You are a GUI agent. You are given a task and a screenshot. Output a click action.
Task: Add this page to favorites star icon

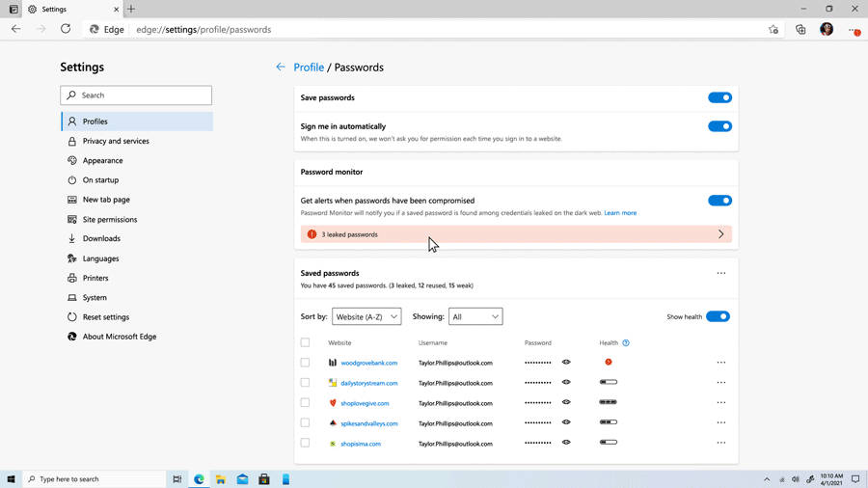pyautogui.click(x=773, y=29)
